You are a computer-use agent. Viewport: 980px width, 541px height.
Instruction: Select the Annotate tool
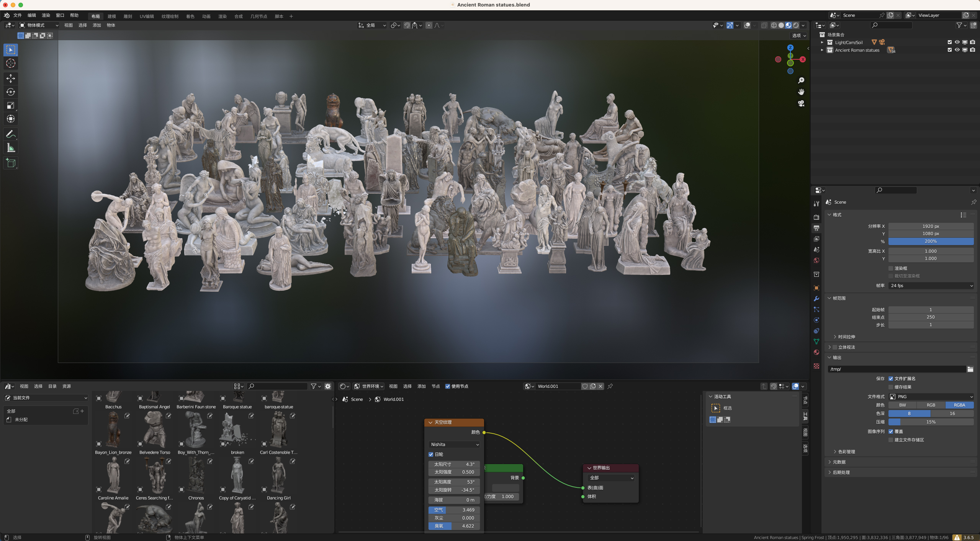tap(10, 134)
